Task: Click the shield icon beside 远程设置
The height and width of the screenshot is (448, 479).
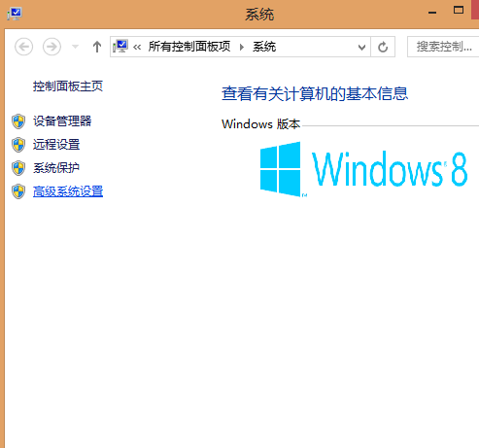Action: point(18,145)
